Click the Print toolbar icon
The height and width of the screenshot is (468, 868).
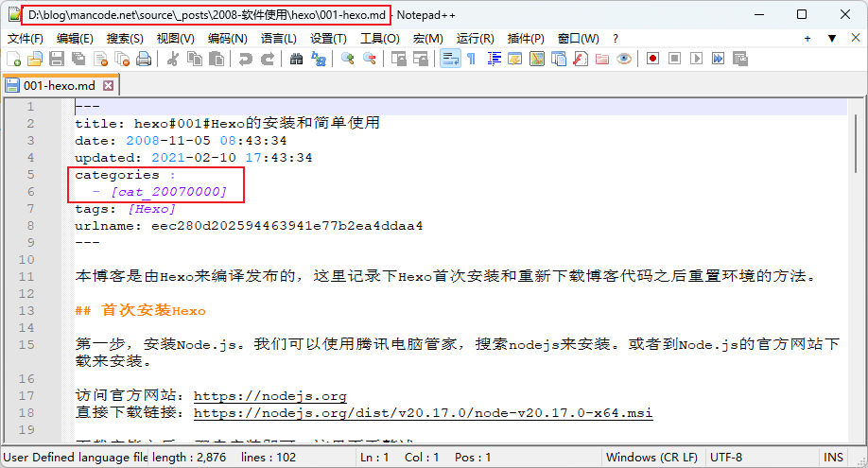click(144, 59)
